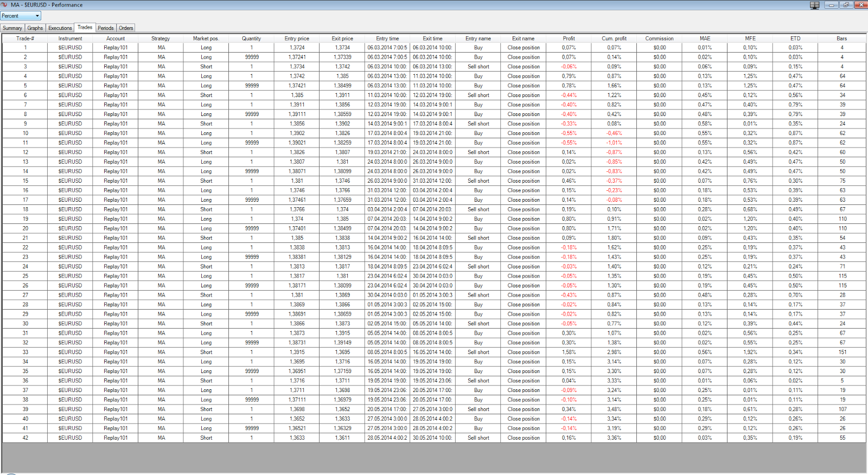Sort by the Account column header
Image resolution: width=868 pixels, height=475 pixels.
(x=116, y=38)
